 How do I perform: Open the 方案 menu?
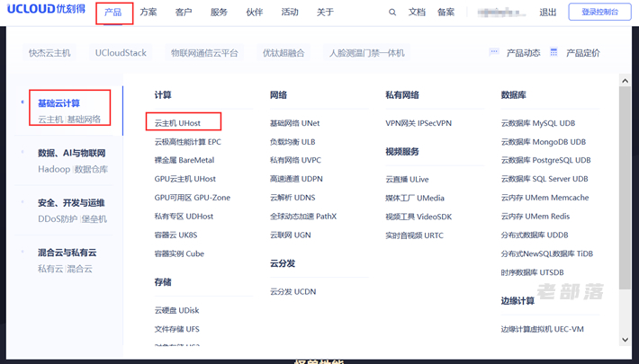148,13
